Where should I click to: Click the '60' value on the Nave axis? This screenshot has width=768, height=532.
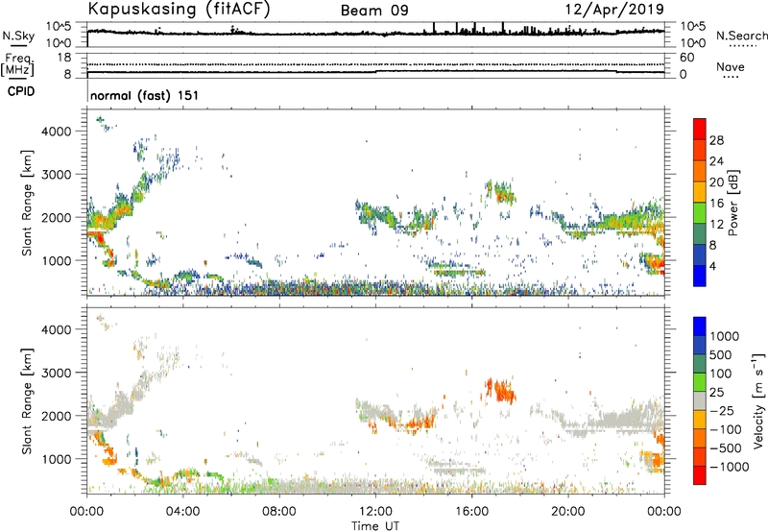pyautogui.click(x=686, y=58)
